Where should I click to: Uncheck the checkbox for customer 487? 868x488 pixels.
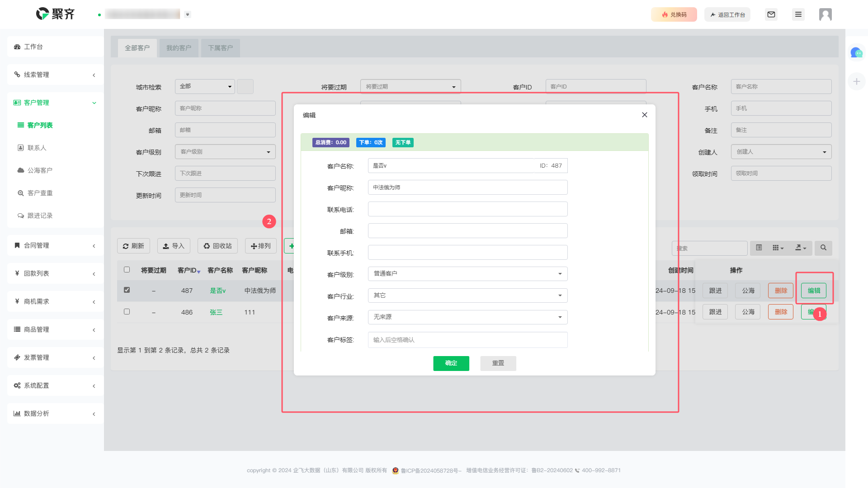[x=127, y=290]
